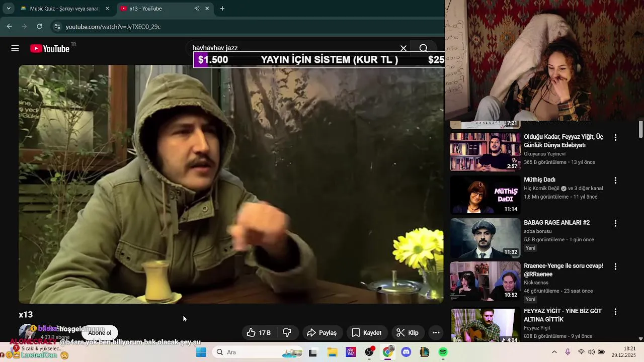Open the volume speaker tray icon
Viewport: 644px width, 362px height.
click(591, 352)
